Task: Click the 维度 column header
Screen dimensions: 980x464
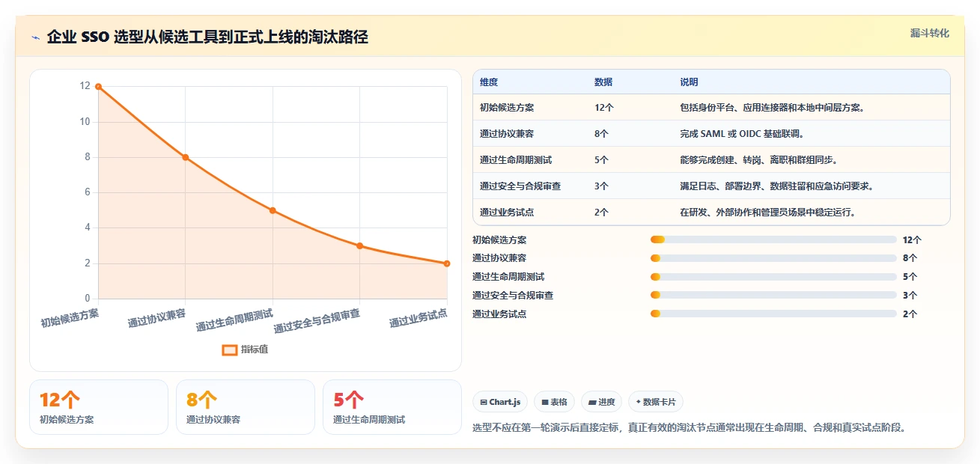Action: (x=489, y=82)
